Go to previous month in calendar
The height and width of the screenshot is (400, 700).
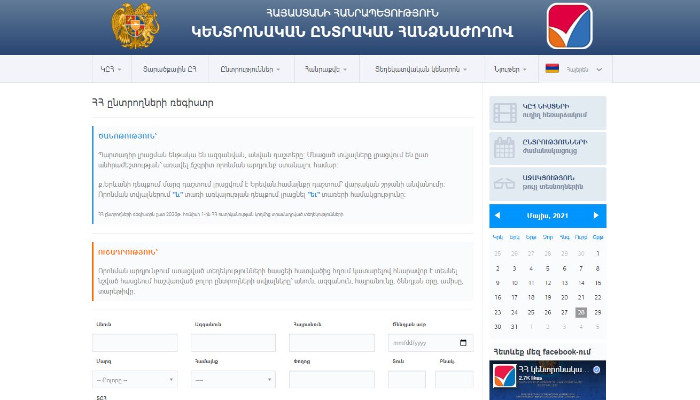click(497, 215)
